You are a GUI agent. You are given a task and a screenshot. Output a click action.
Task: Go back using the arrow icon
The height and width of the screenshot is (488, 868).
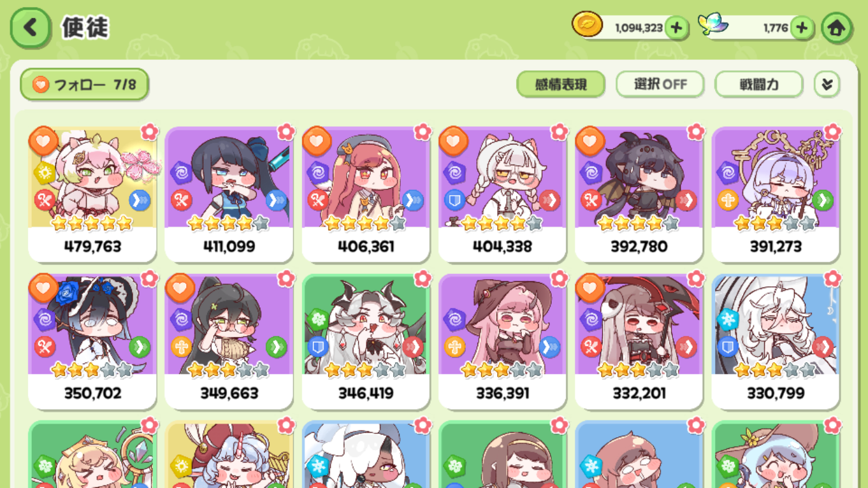click(x=31, y=28)
